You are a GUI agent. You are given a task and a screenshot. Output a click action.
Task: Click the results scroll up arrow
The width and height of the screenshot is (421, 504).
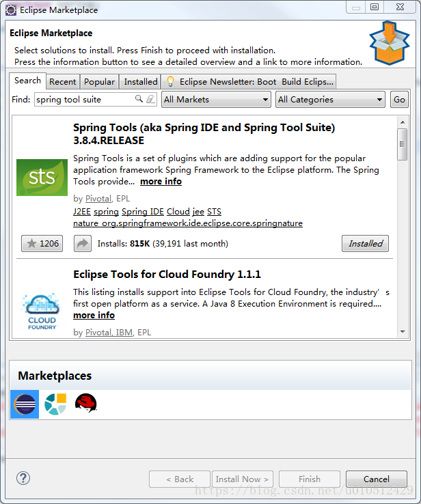coord(403,122)
